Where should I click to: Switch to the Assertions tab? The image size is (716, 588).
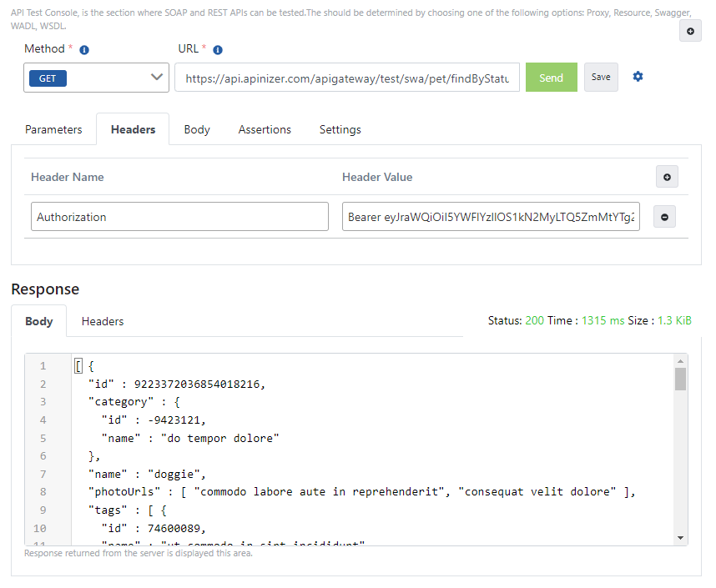click(x=265, y=129)
